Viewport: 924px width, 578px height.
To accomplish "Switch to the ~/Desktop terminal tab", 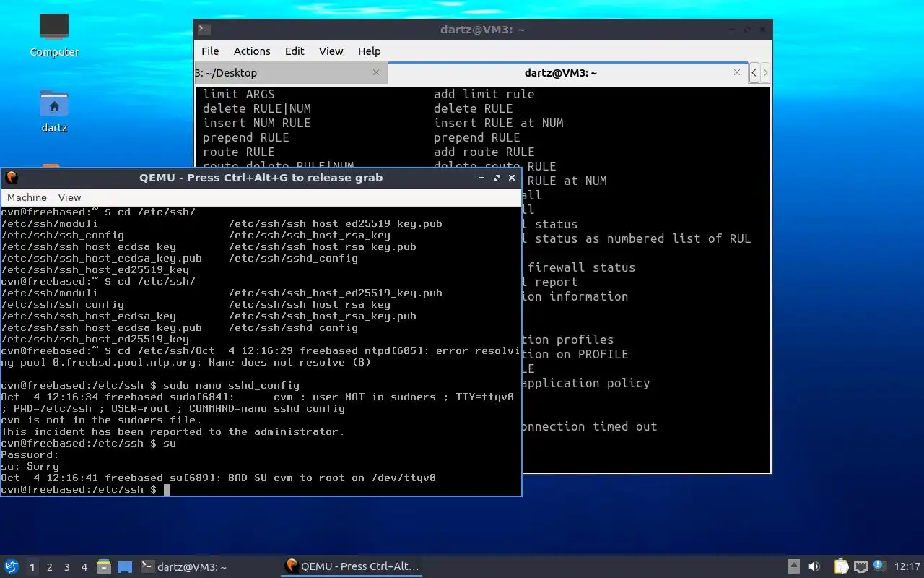I will click(291, 72).
